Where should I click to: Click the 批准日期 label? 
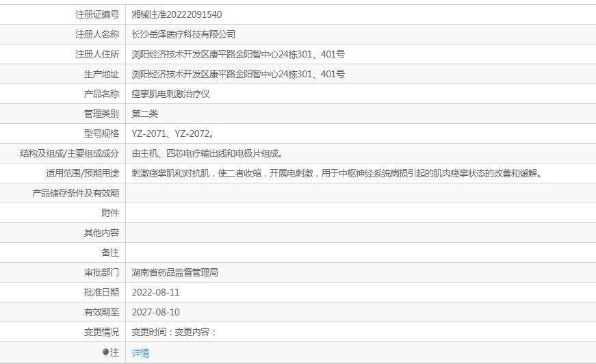pos(101,292)
